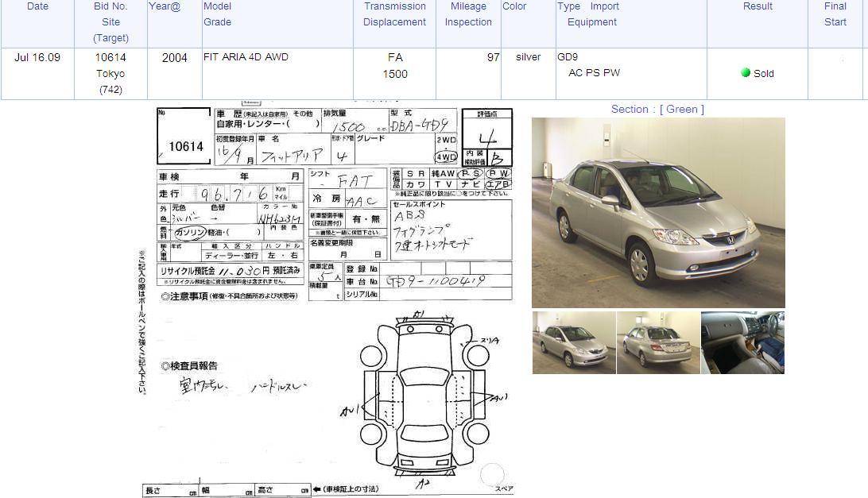Click the transmission value FA
868x498 pixels.
point(395,57)
